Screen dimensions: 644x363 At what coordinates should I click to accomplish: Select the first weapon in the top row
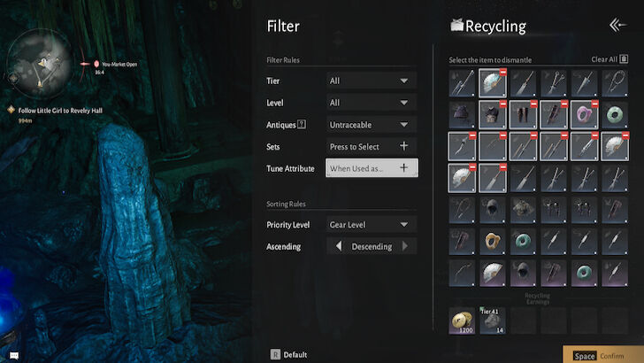pyautogui.click(x=462, y=83)
